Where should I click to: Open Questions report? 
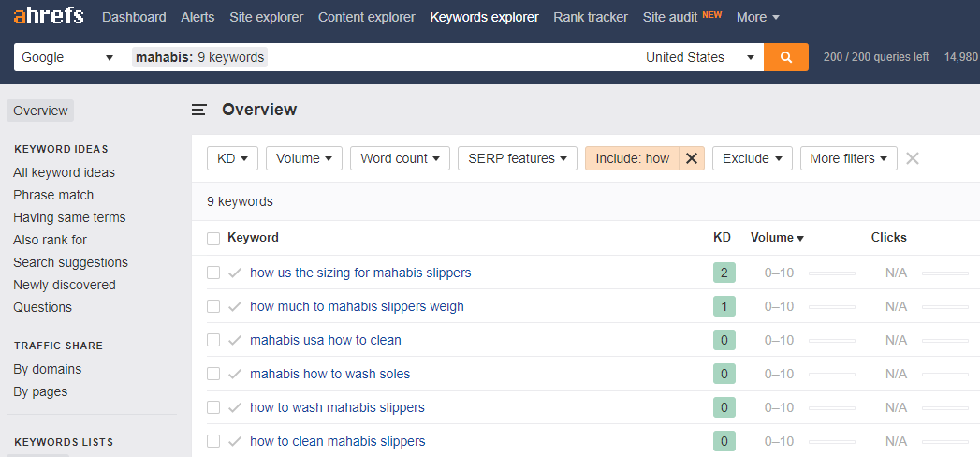coord(42,307)
